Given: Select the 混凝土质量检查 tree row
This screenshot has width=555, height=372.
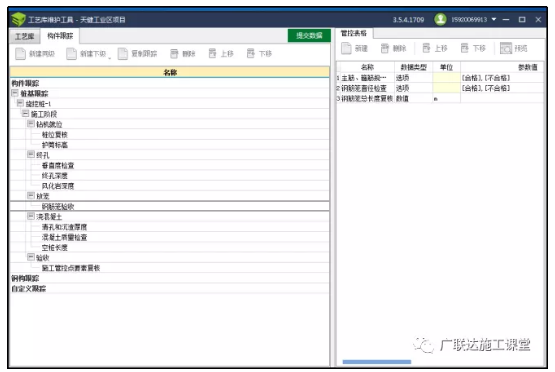Looking at the screenshot, I should (170, 237).
